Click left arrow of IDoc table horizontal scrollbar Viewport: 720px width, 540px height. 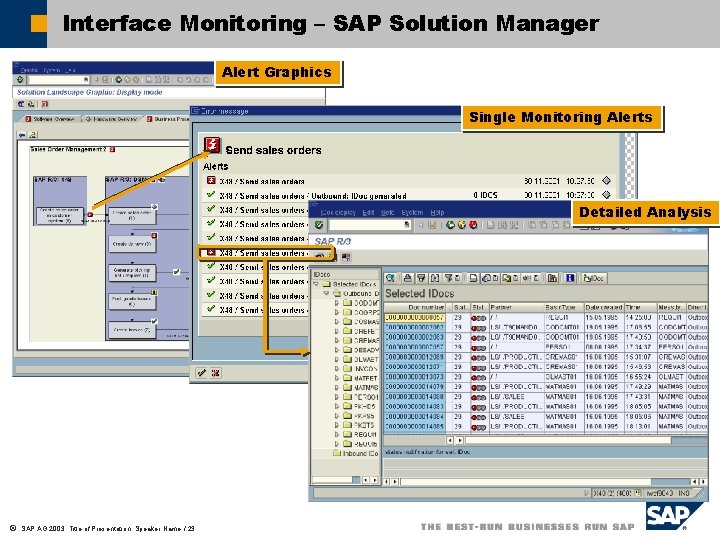click(450, 440)
